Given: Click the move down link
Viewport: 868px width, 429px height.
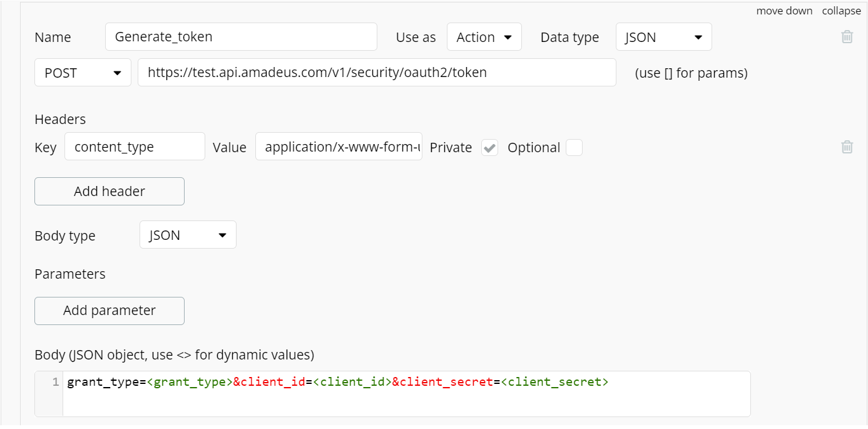Looking at the screenshot, I should coord(784,11).
